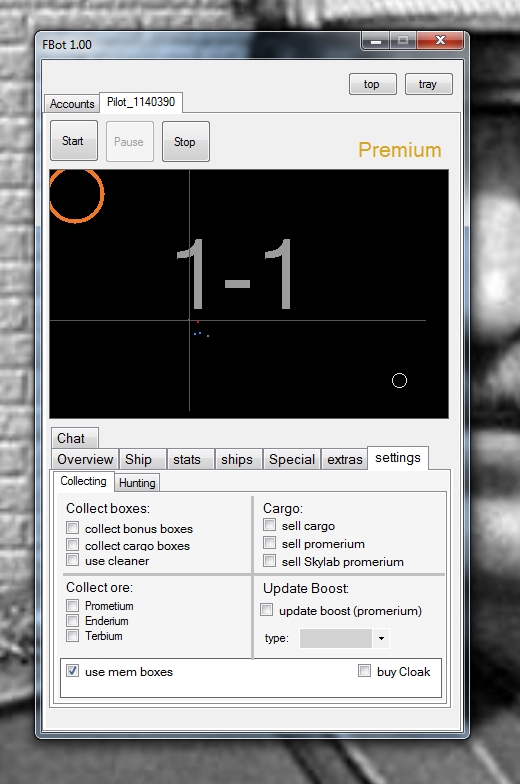The image size is (520, 784).
Task: Send the bot to tray
Action: [428, 84]
